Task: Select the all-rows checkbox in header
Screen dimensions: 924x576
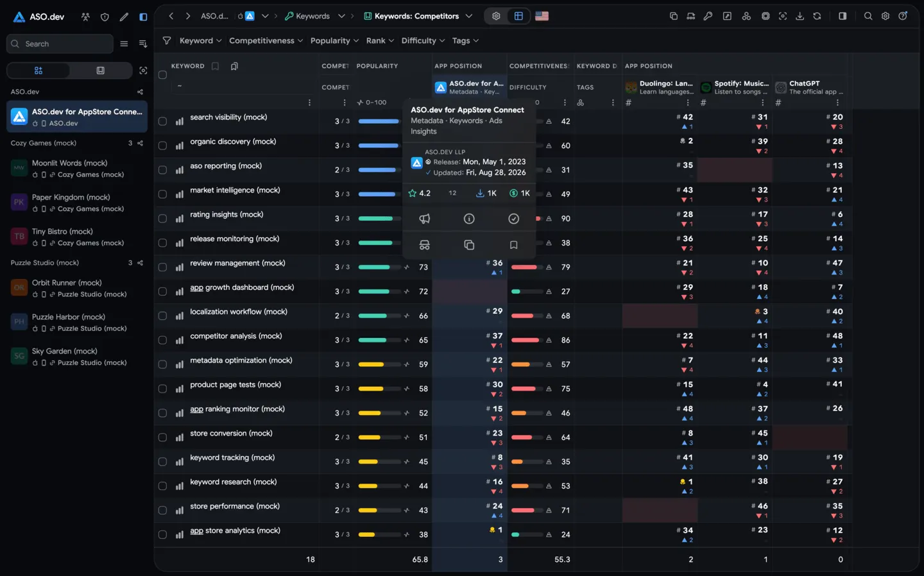Action: tap(162, 75)
